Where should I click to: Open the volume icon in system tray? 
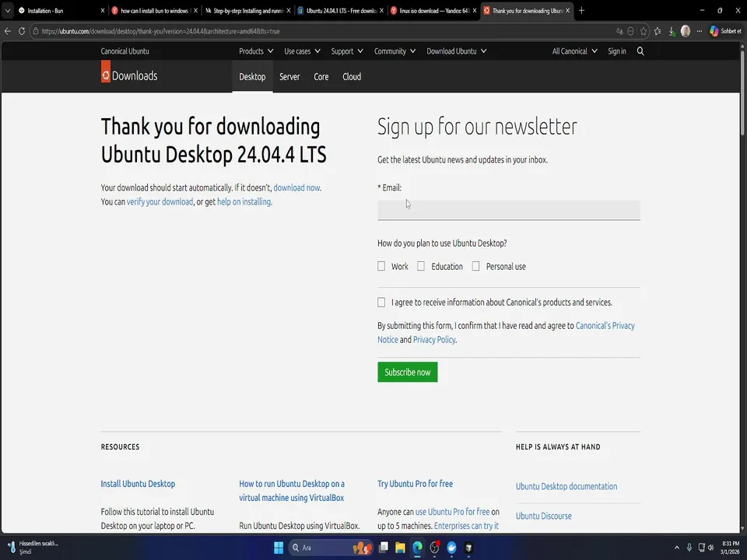click(x=711, y=548)
